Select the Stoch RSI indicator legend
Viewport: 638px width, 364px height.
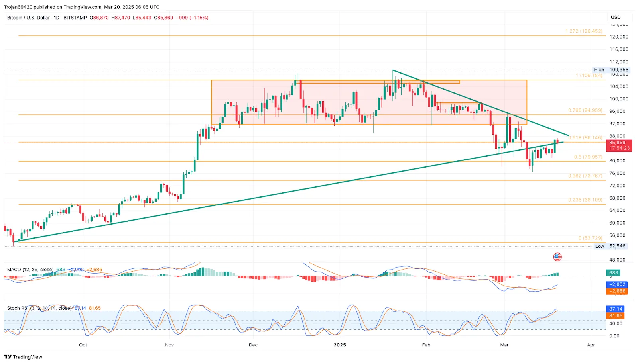point(39,308)
